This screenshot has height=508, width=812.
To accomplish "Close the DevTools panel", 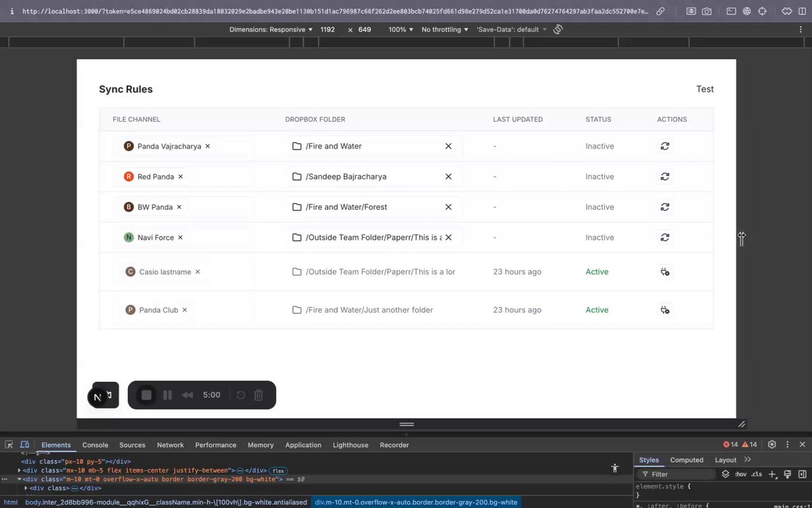I will tap(802, 445).
